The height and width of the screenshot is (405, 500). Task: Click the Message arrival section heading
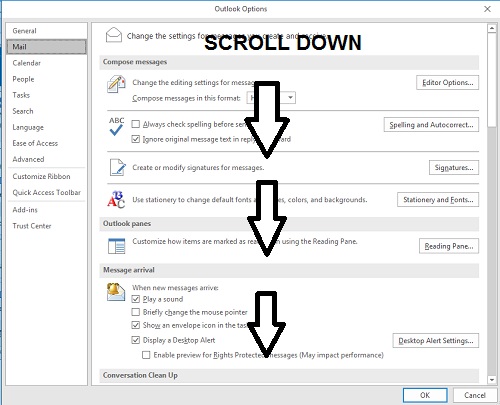click(x=129, y=270)
